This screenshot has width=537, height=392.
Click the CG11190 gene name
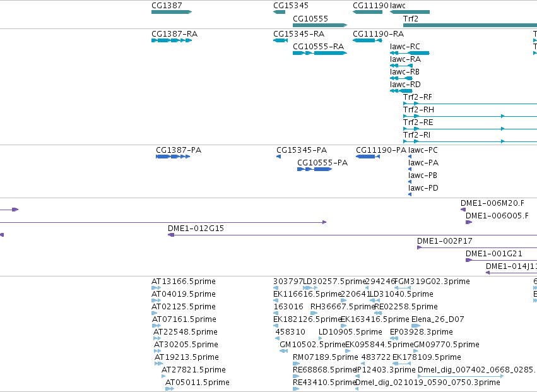[x=370, y=6]
